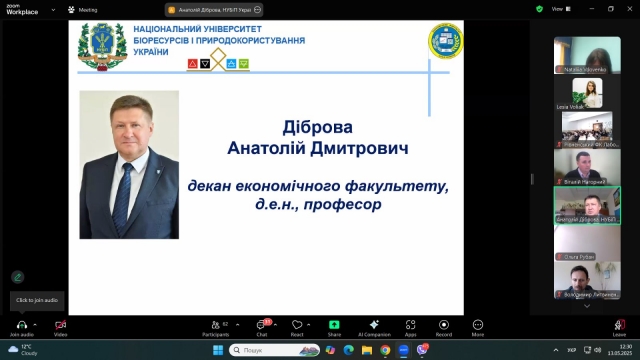Open sharing options on Анатолій Діброва banner

click(257, 9)
